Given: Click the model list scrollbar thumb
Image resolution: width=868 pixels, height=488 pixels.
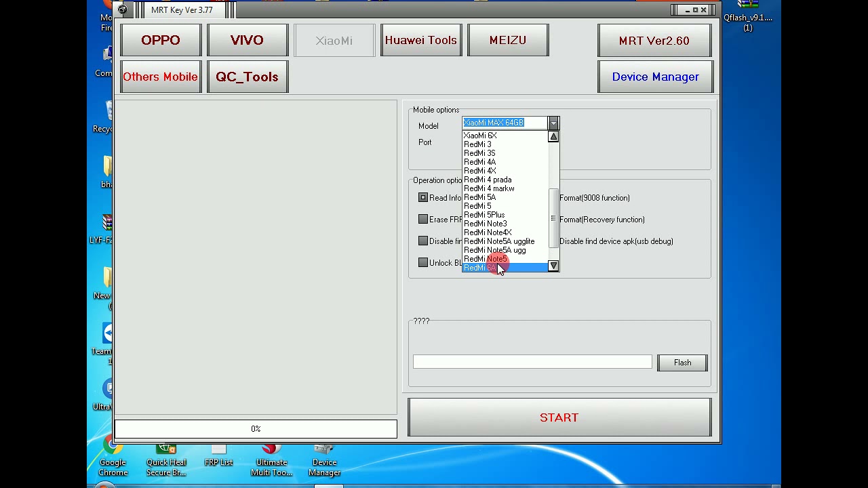Looking at the screenshot, I should coord(553,218).
